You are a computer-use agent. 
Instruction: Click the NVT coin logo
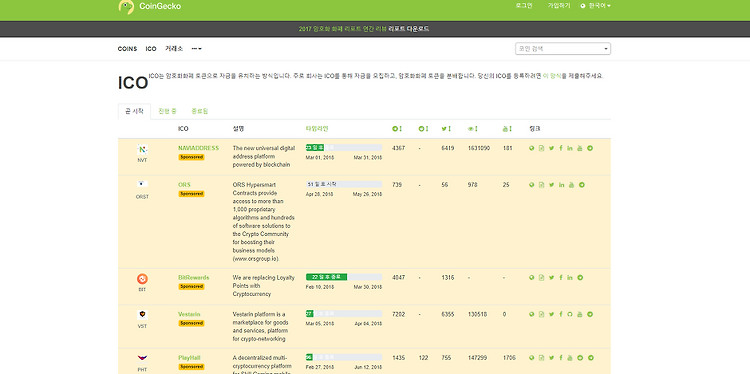142,149
